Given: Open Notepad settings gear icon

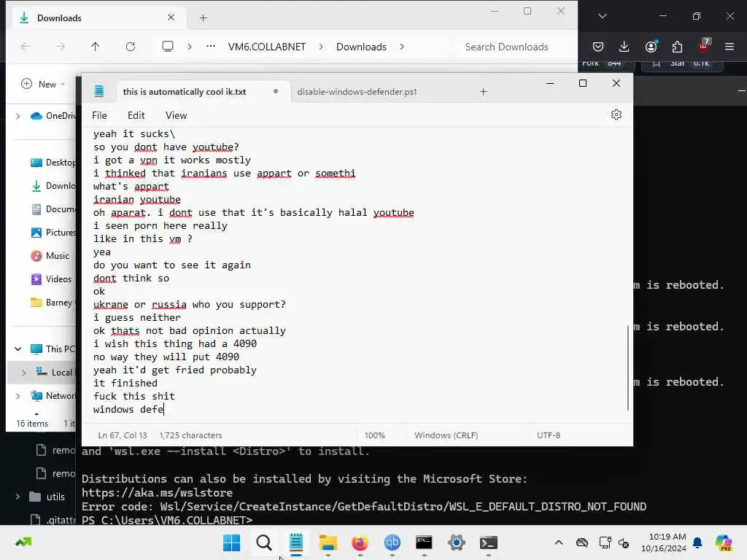Looking at the screenshot, I should coord(616,114).
